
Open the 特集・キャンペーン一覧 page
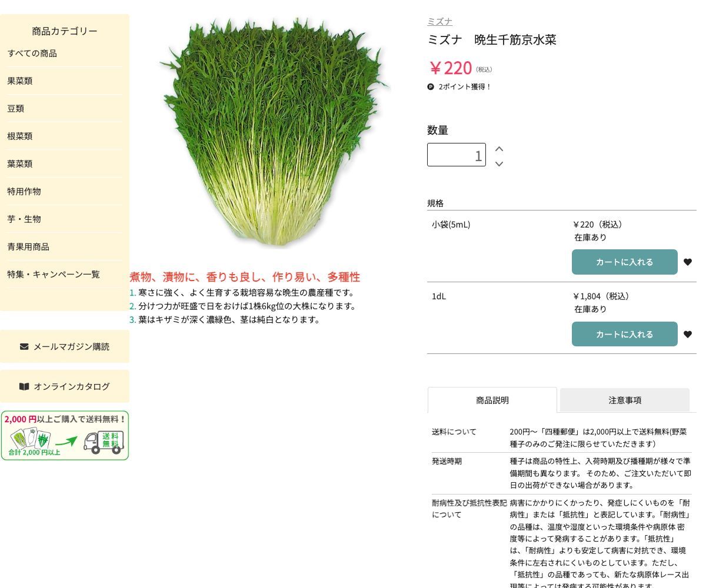[x=53, y=274]
